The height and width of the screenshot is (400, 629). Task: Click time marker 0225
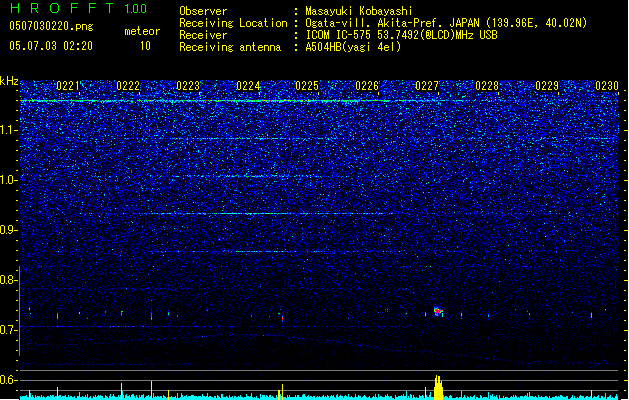pyautogui.click(x=307, y=86)
